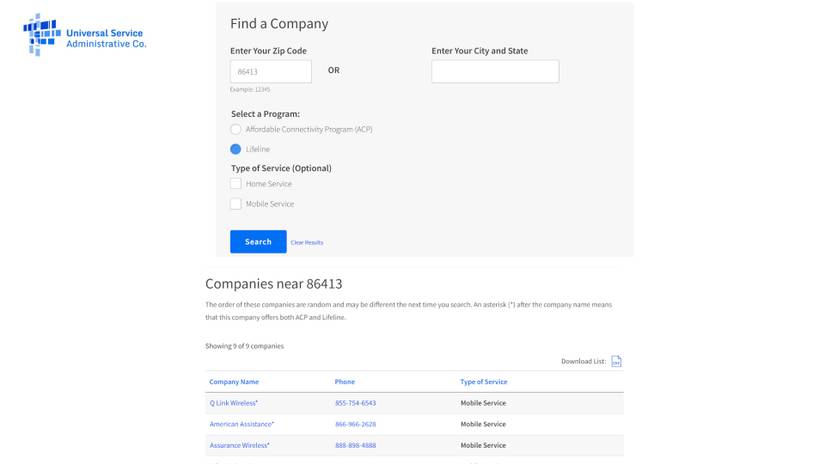Open the American Assistance company link

[241, 424]
